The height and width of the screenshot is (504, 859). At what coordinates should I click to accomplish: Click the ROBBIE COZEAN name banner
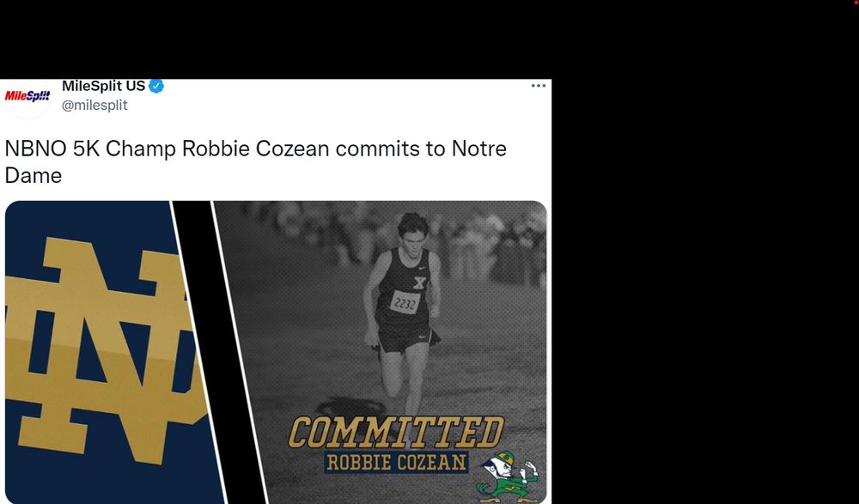pos(397,463)
